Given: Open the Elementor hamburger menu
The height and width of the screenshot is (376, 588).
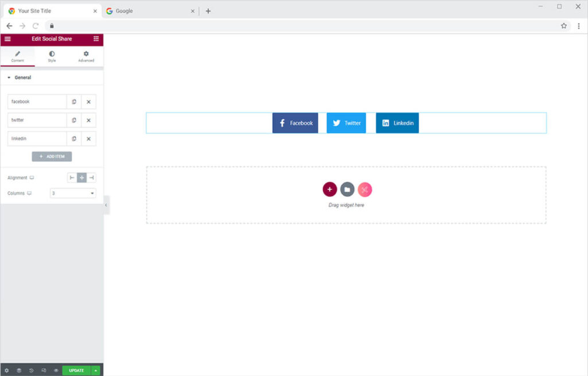Looking at the screenshot, I should coord(7,39).
